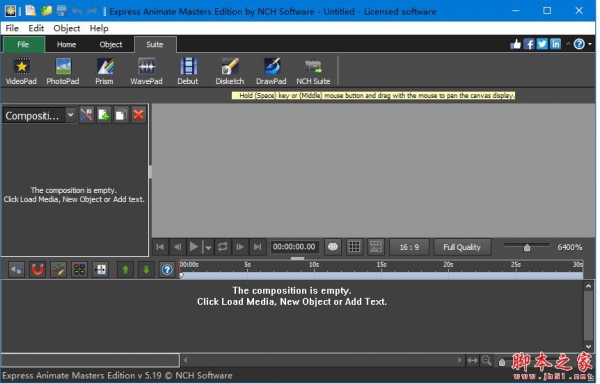Toggle timeline snapping magnet
Screen dimensions: 600x384
pos(38,270)
